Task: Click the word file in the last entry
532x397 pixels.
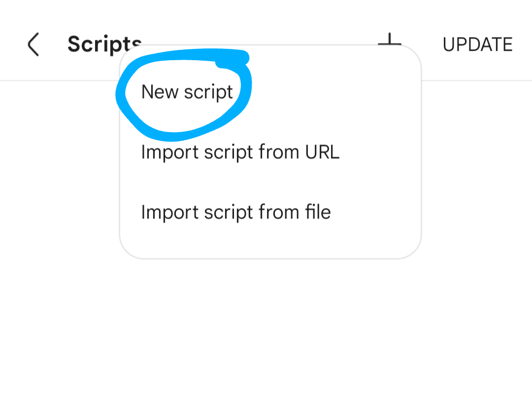Action: pos(318,212)
